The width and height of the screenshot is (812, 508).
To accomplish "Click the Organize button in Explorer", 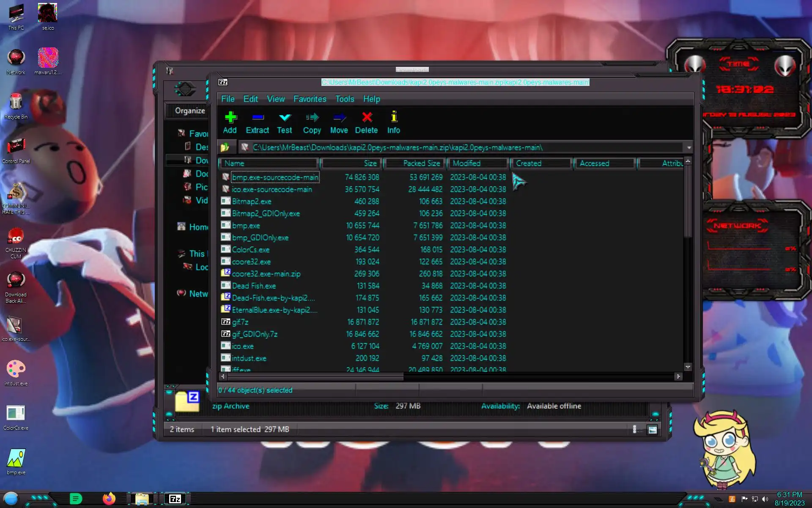I will (190, 111).
